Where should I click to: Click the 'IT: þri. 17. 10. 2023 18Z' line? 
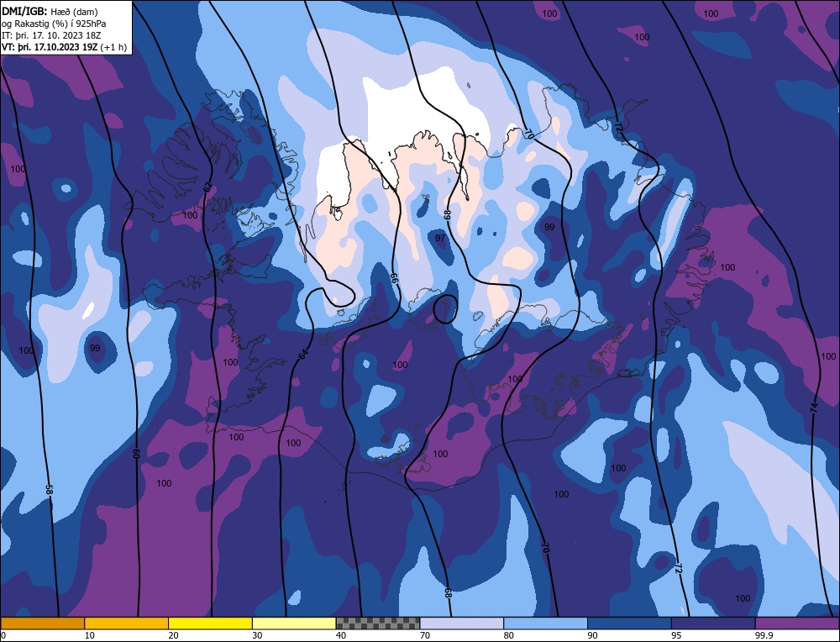(51, 35)
